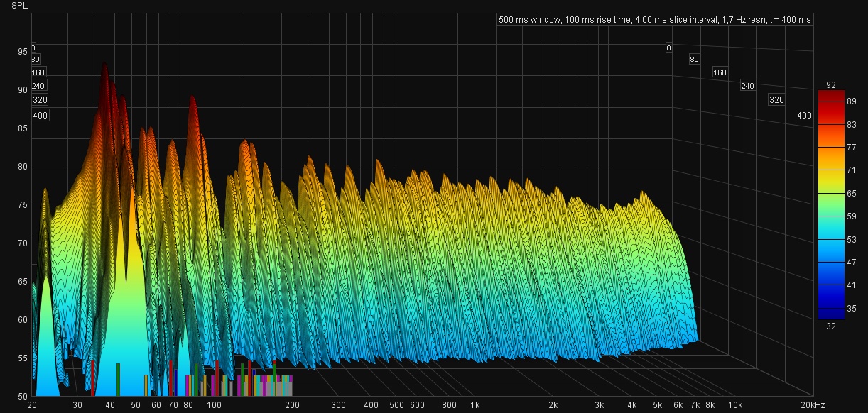Click the left-side 400 ms slice label
This screenshot has height=413, width=868.
pos(40,116)
